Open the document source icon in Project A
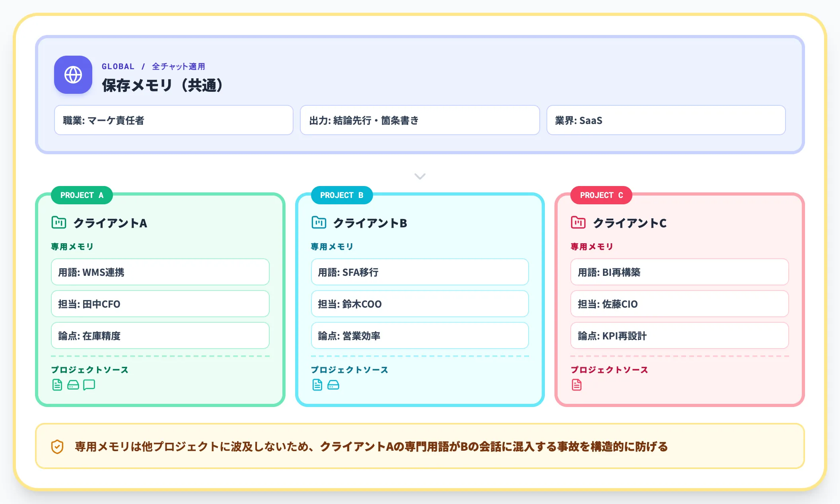 click(57, 385)
